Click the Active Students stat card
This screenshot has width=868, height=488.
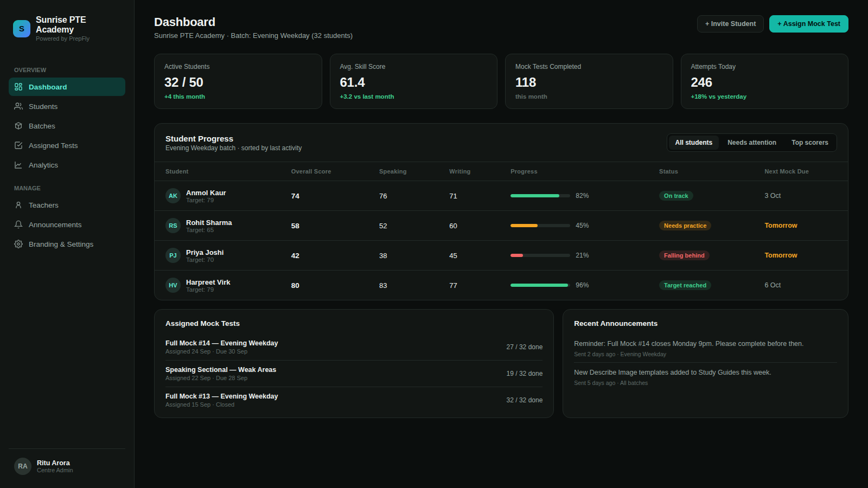(238, 81)
